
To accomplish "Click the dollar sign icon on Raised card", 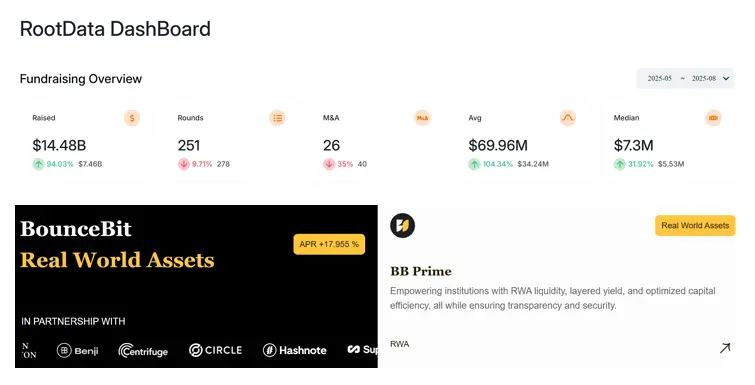I will point(132,118).
